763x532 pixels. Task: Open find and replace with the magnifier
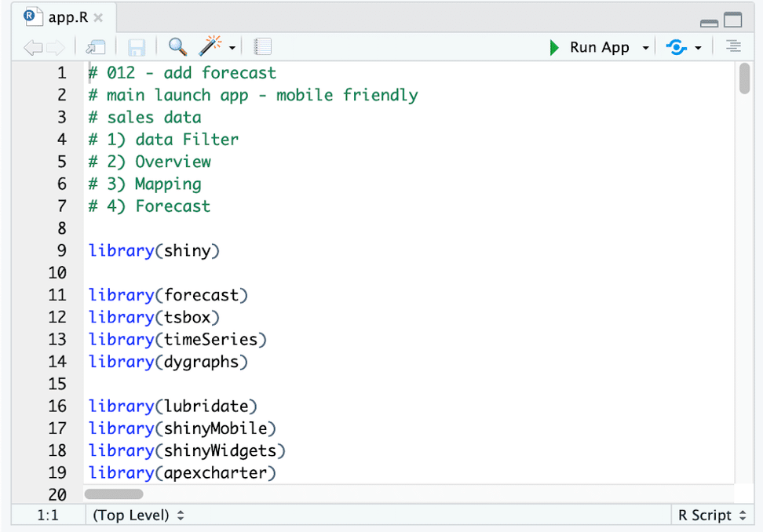[178, 47]
